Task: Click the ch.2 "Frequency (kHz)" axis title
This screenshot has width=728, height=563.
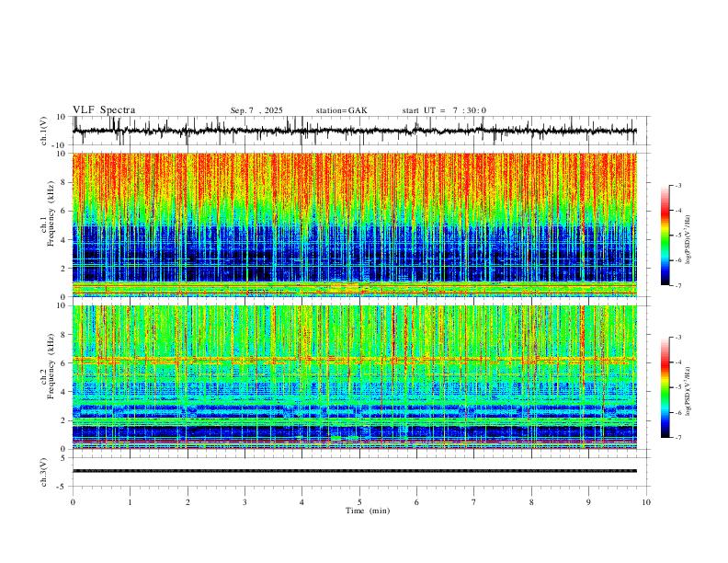Action: (51, 366)
